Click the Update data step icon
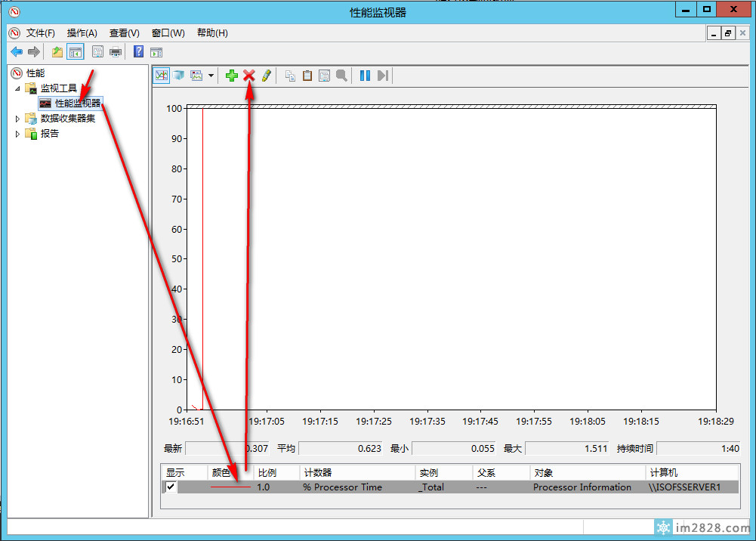This screenshot has width=756, height=541. click(x=383, y=76)
